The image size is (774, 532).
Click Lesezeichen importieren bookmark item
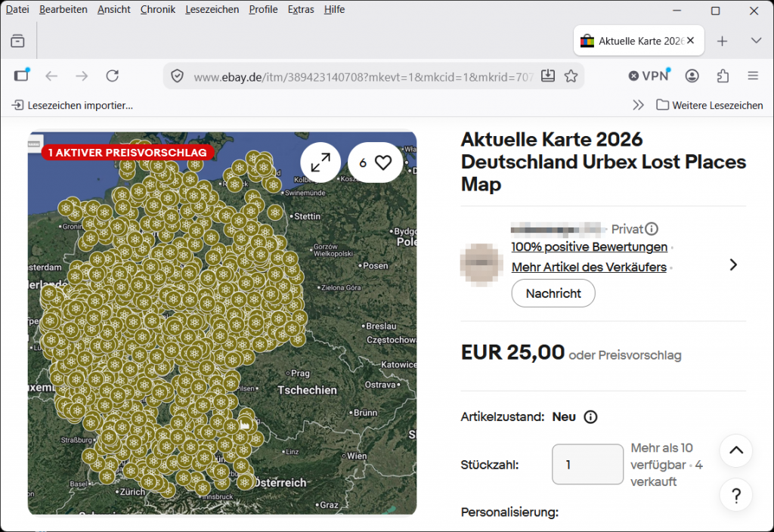coord(73,105)
